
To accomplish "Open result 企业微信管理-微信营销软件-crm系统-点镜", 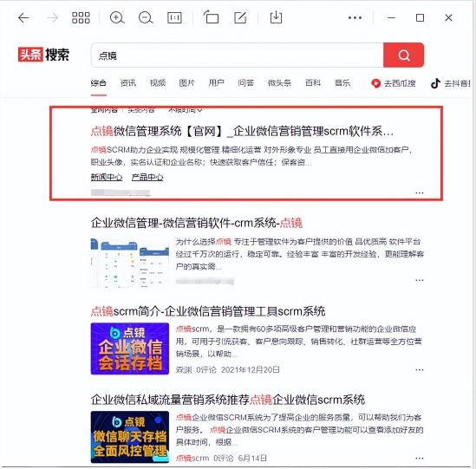I will click(197, 223).
